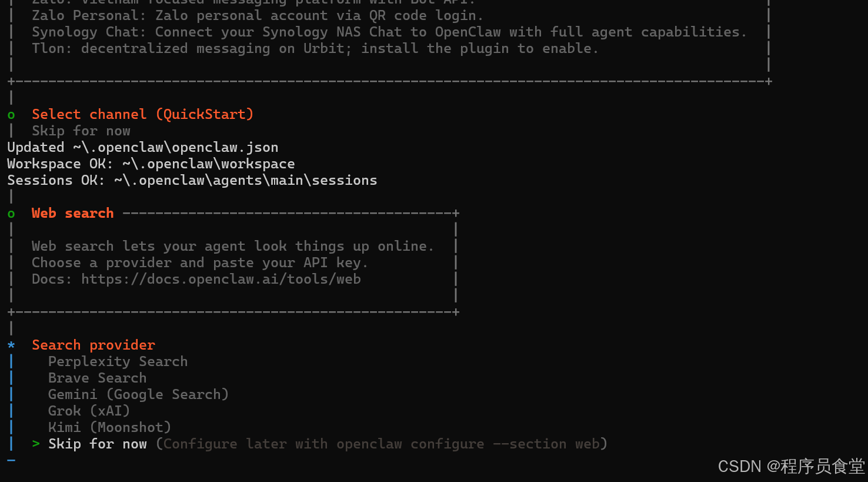Click the Workspace OK path line
Image resolution: width=868 pixels, height=482 pixels.
click(x=151, y=164)
